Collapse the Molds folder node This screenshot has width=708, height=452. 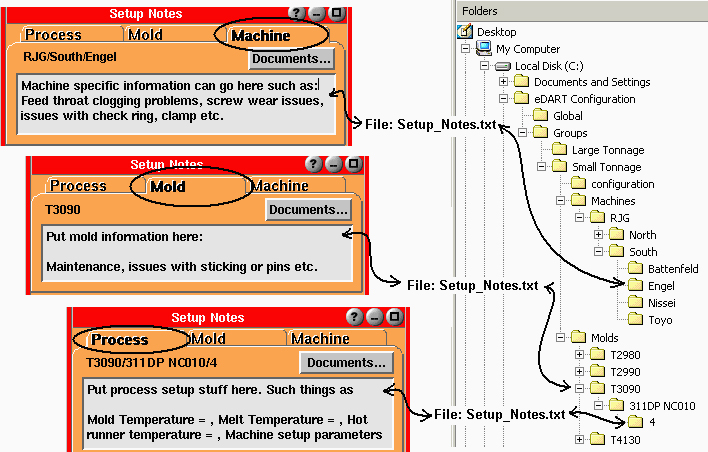coord(560,337)
